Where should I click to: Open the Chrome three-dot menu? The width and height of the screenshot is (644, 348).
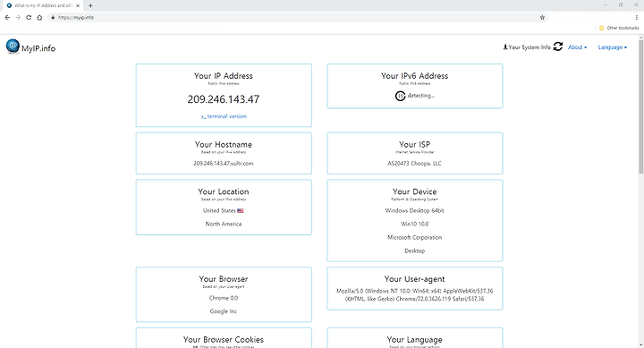[637, 18]
